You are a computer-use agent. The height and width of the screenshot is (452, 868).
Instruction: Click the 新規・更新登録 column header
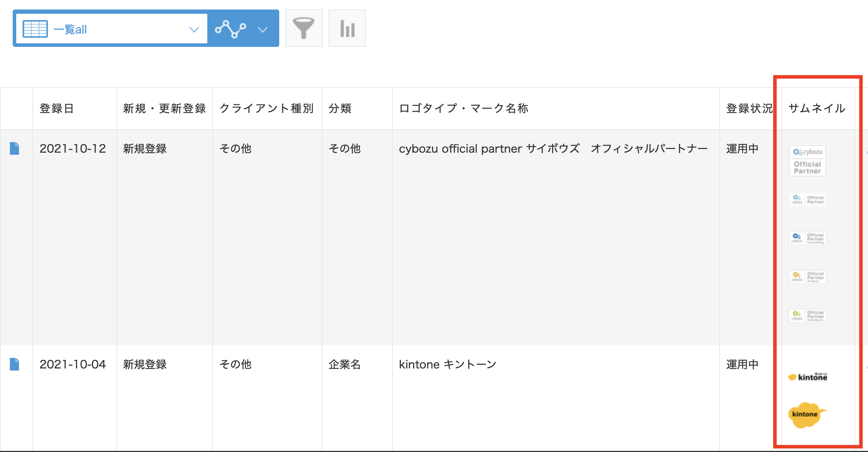[164, 108]
